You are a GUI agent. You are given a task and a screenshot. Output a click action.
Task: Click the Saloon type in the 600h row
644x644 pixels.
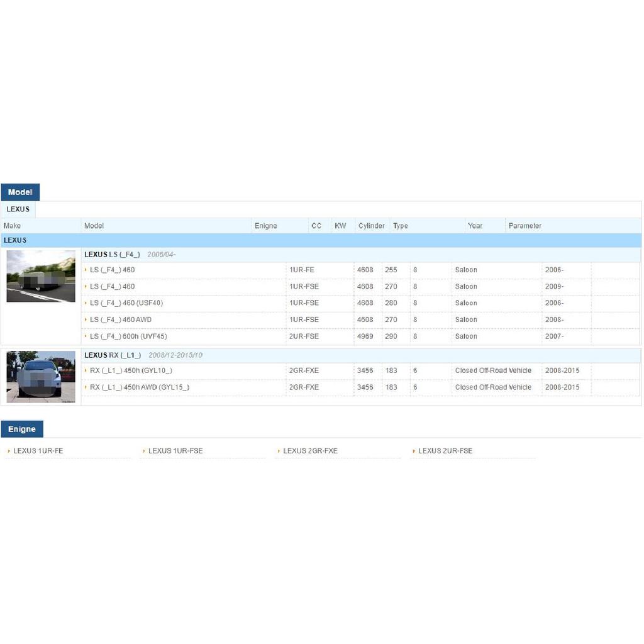[466, 336]
